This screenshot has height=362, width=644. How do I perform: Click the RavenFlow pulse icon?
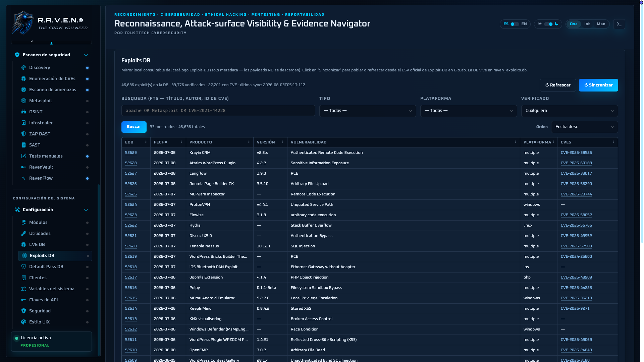point(23,178)
